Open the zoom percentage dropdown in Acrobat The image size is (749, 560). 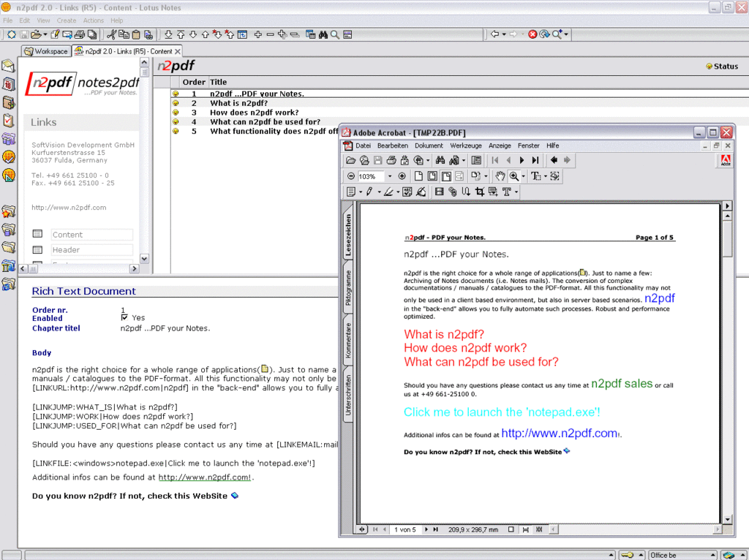pos(390,176)
